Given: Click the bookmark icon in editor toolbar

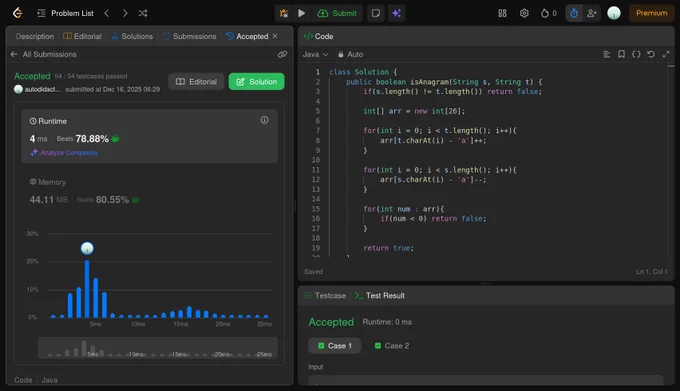Looking at the screenshot, I should click(621, 54).
